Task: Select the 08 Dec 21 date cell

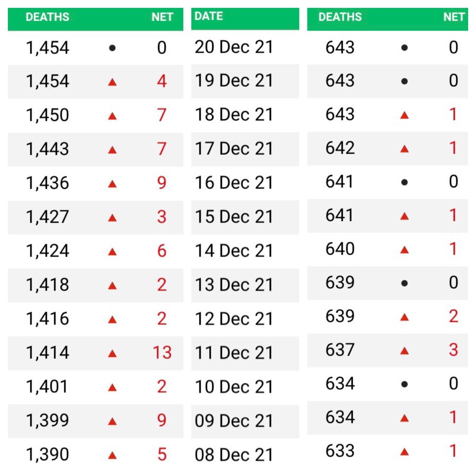Action: click(234, 455)
